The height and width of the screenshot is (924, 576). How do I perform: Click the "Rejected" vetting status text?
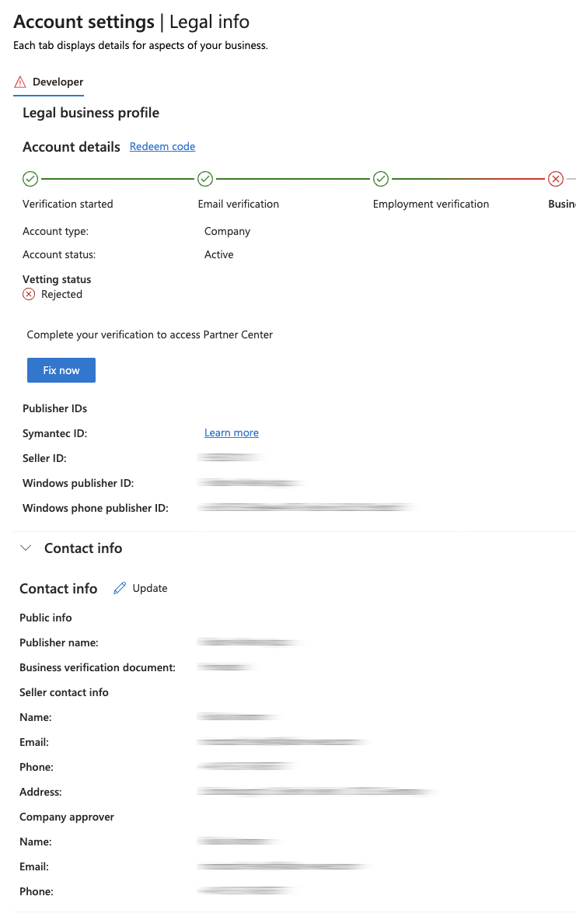(x=62, y=294)
